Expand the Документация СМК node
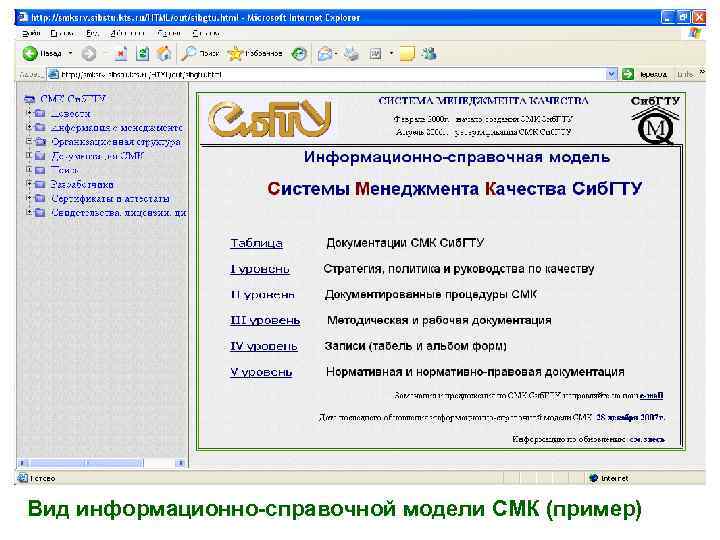Screen dimensions: 720x540 tap(28, 156)
